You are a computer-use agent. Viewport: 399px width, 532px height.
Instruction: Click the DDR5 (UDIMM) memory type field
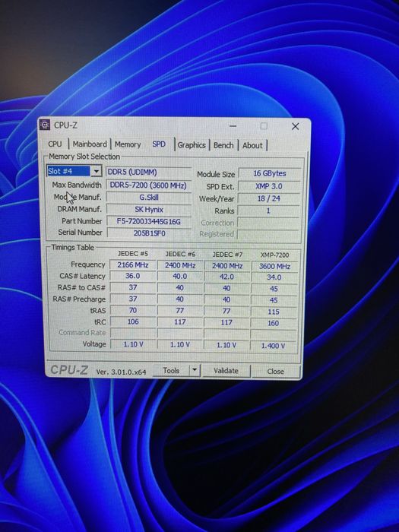pyautogui.click(x=149, y=172)
